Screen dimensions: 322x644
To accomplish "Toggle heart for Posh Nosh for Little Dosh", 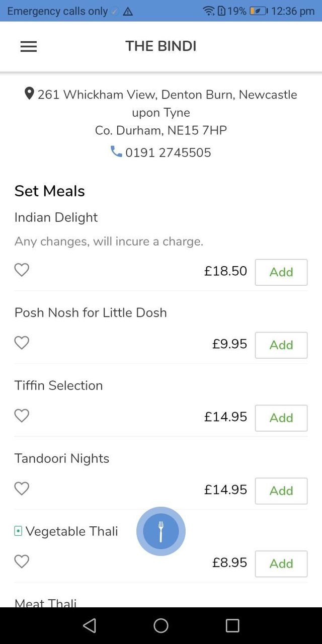I will coord(22,343).
